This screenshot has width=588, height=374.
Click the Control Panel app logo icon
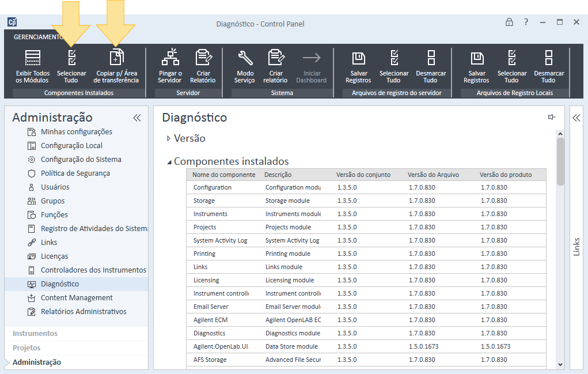(x=12, y=22)
